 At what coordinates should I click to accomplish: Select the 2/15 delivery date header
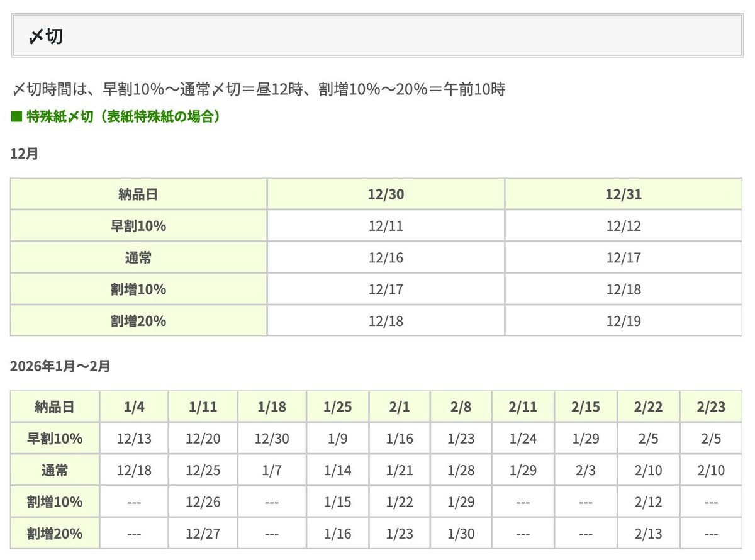pyautogui.click(x=586, y=407)
